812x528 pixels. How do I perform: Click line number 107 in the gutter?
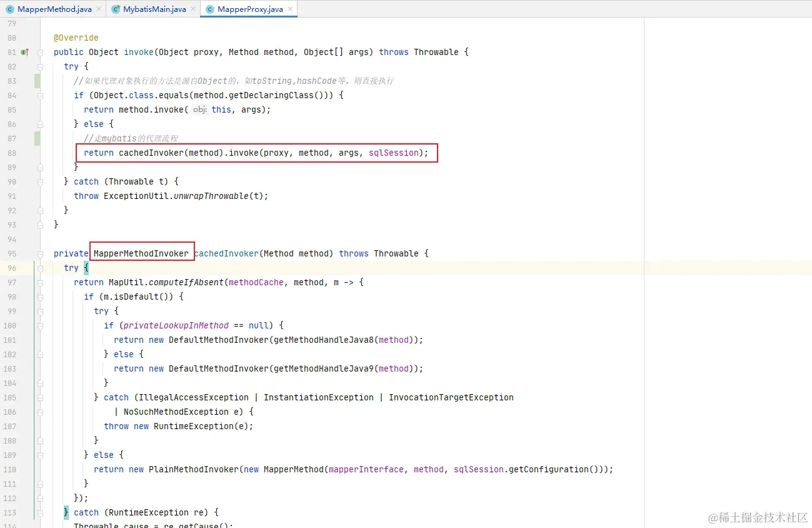9,426
